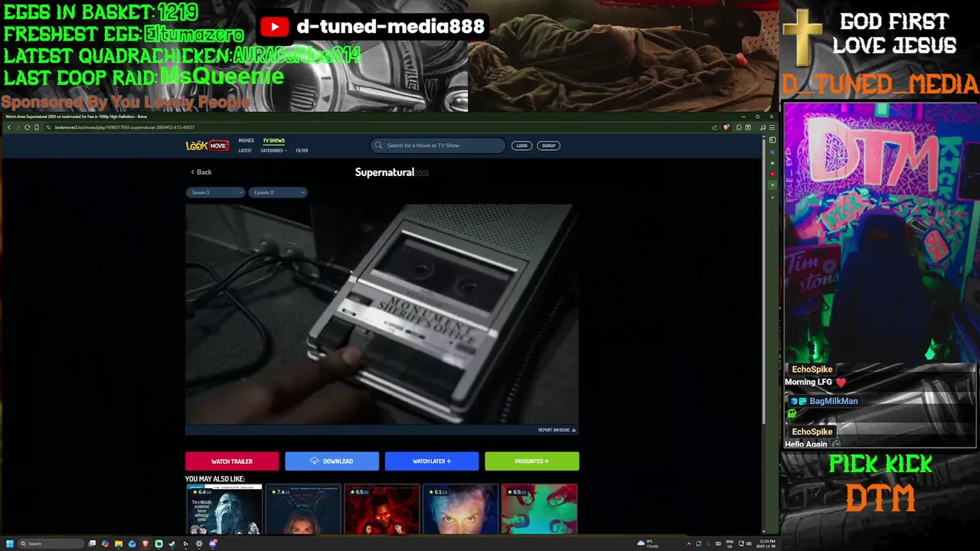Image resolution: width=980 pixels, height=551 pixels.
Task: Open the weather widget on taskbar
Action: click(x=648, y=543)
